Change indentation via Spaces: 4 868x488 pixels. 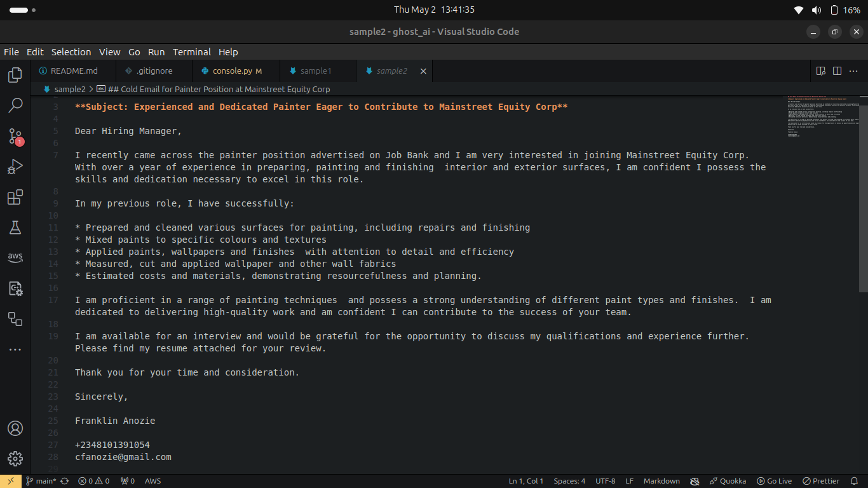(x=569, y=481)
